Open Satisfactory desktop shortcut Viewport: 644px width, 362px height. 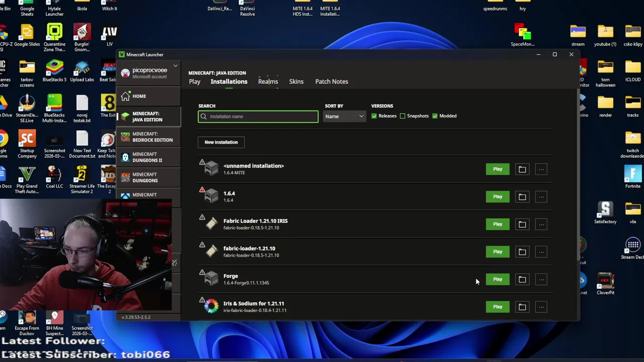pos(605,212)
